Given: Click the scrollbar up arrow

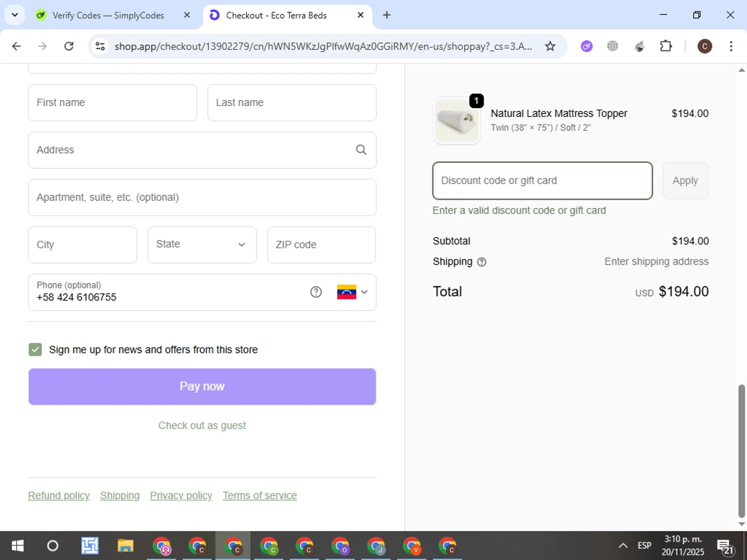Looking at the screenshot, I should [x=742, y=70].
